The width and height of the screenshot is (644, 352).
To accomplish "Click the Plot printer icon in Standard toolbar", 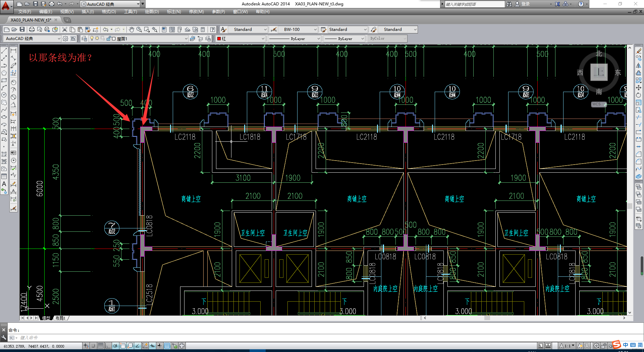I will pyautogui.click(x=32, y=30).
